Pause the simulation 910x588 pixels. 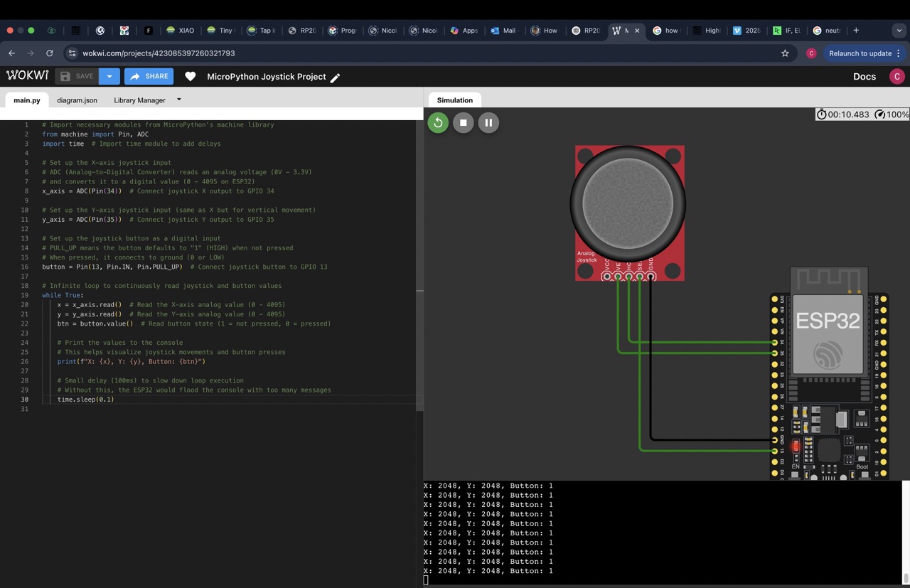(488, 122)
